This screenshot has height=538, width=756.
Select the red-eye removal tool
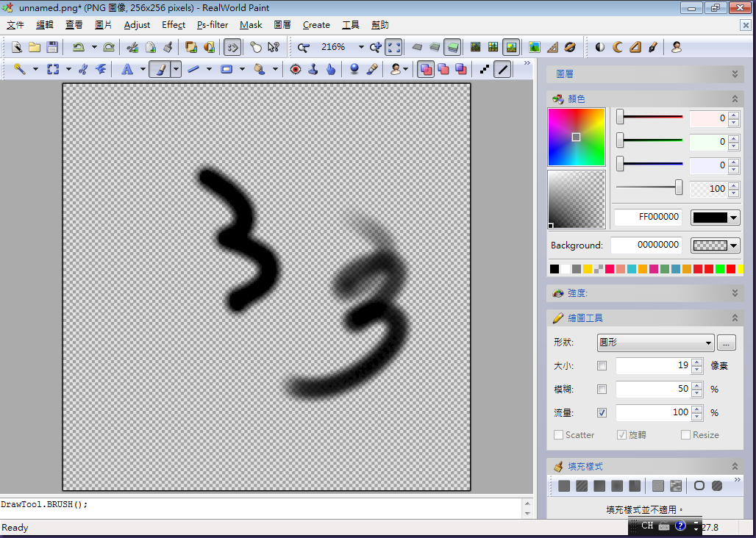tap(296, 69)
